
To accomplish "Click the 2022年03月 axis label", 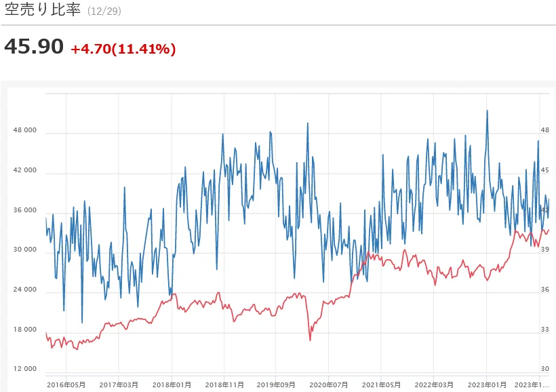I will (x=434, y=385).
